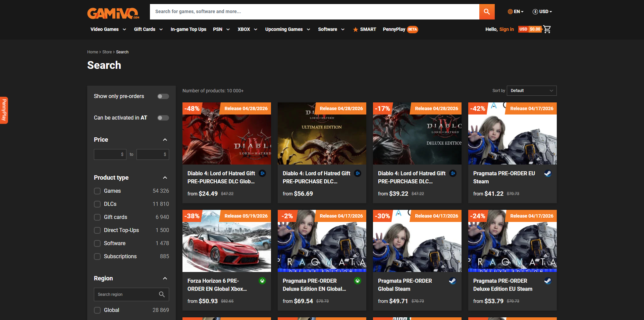Open Pragmata -30% discount thumbnail
This screenshot has width=644, height=320.
click(x=417, y=241)
